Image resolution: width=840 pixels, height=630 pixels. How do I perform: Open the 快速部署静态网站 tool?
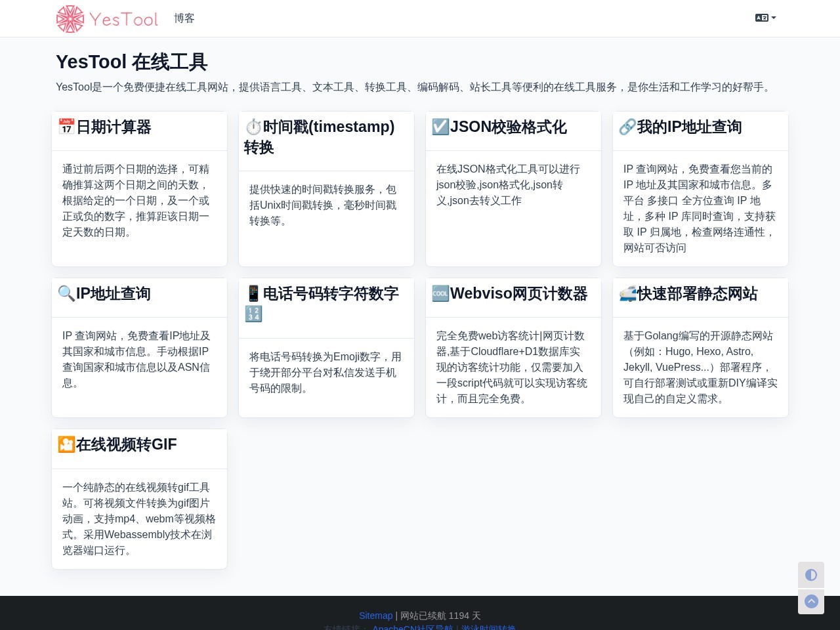tap(697, 293)
